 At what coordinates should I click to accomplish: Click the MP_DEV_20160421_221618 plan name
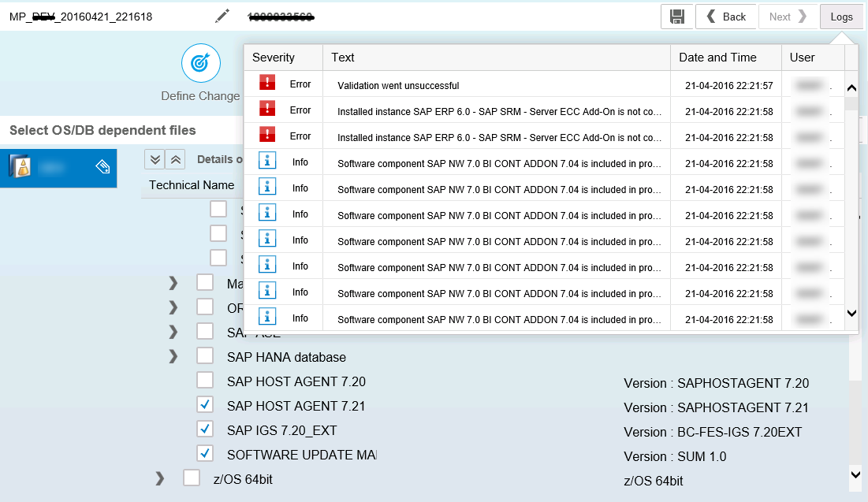[81, 17]
